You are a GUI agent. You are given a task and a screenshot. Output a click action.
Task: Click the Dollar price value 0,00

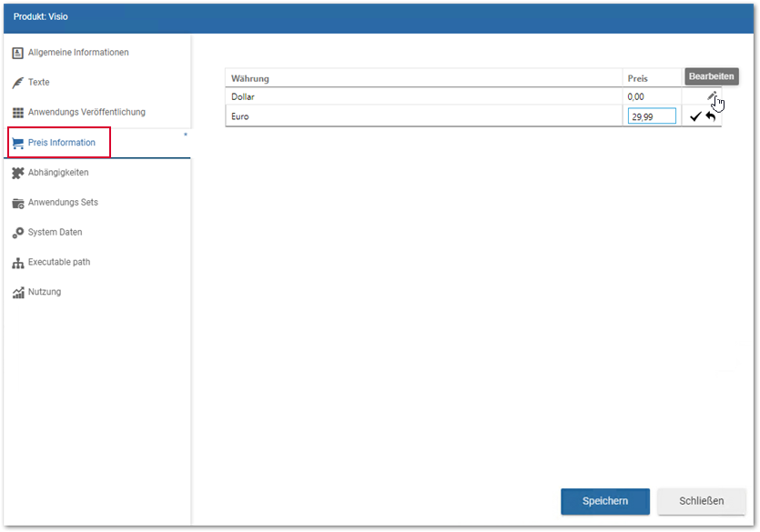click(x=635, y=96)
